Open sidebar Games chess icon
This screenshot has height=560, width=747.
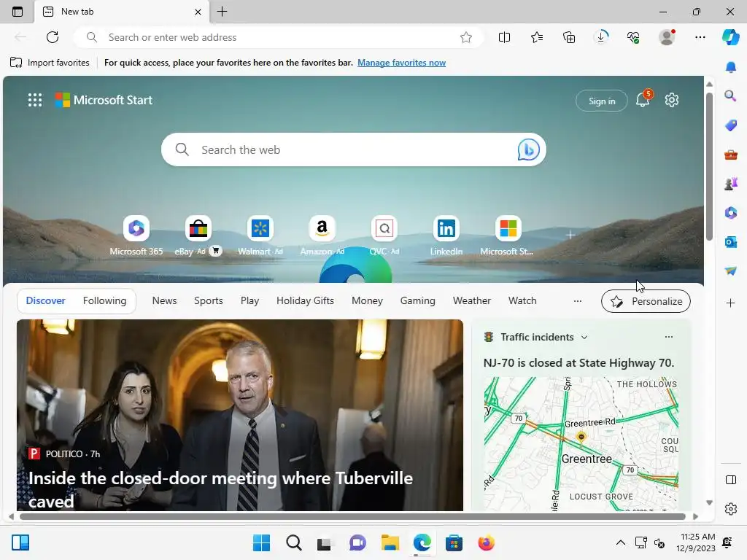(731, 183)
